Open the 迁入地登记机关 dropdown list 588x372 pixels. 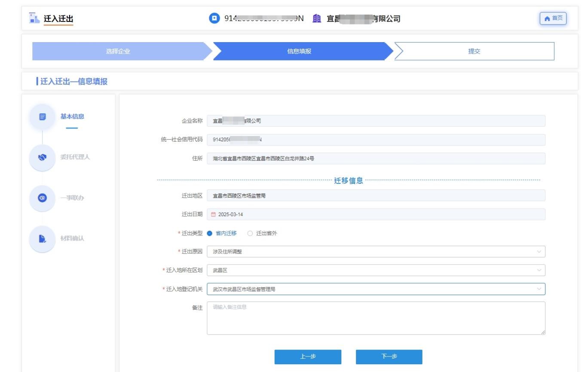tap(376, 289)
